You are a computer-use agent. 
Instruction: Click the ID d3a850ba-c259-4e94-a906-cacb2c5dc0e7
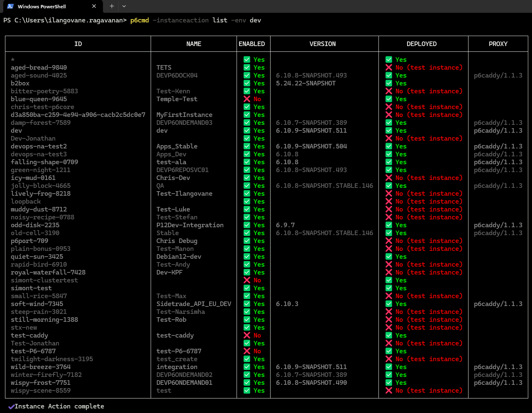pyautogui.click(x=78, y=115)
